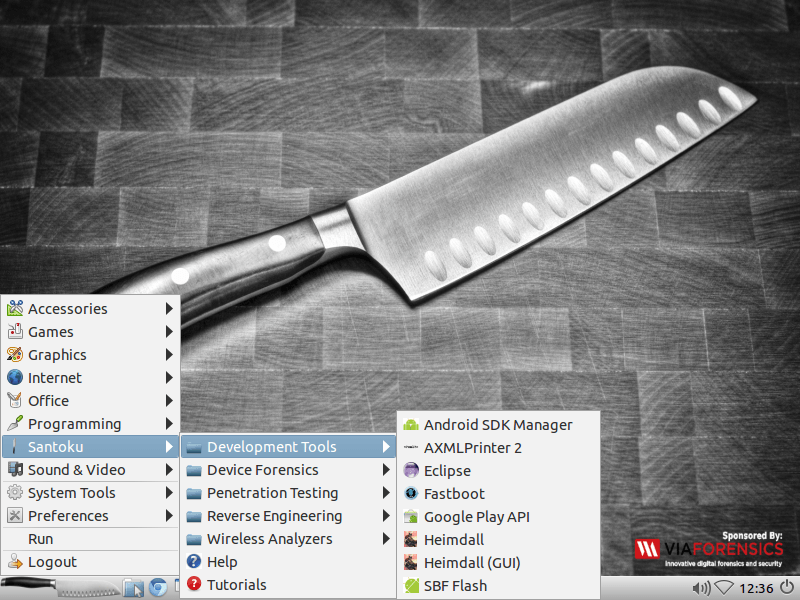Image resolution: width=800 pixels, height=600 pixels.
Task: Click the Sound & Video icon
Action: pyautogui.click(x=15, y=469)
